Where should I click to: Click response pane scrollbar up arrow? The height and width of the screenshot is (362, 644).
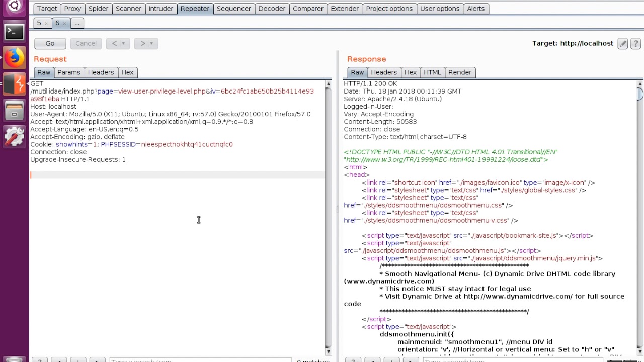point(640,84)
